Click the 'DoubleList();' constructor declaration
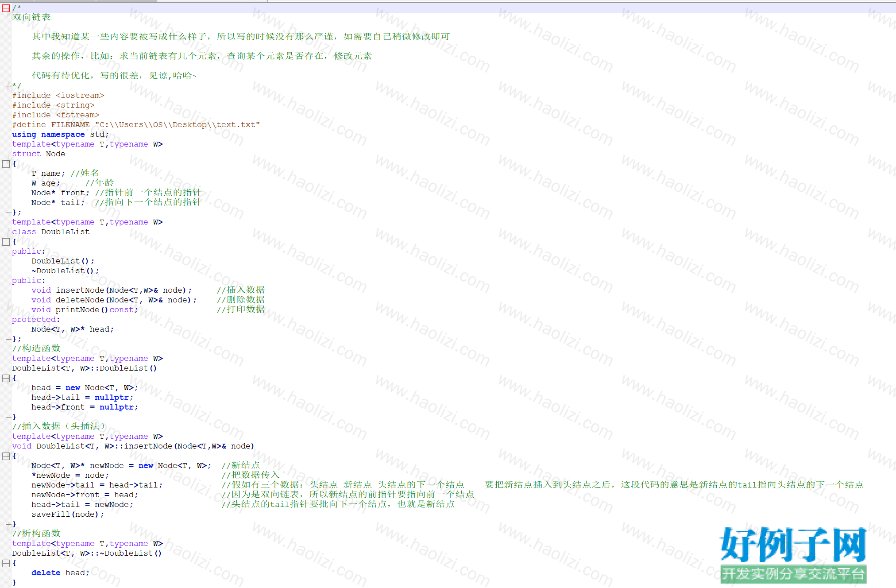Image resolution: width=896 pixels, height=588 pixels. (x=63, y=261)
